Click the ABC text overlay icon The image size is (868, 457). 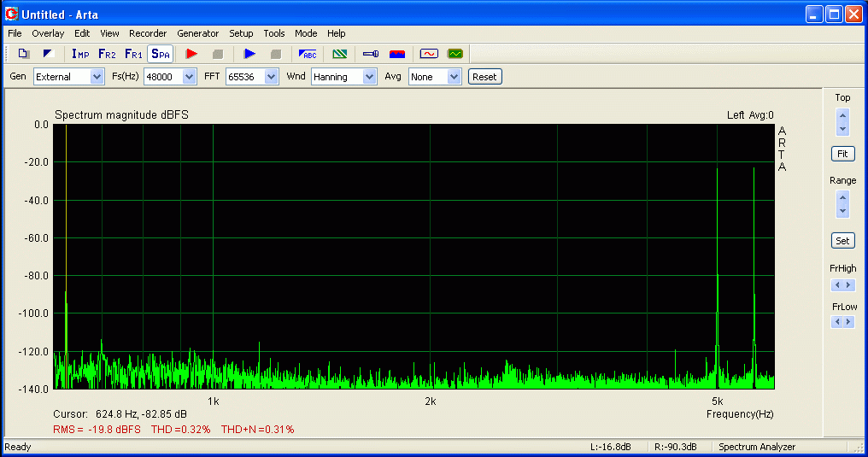point(308,54)
